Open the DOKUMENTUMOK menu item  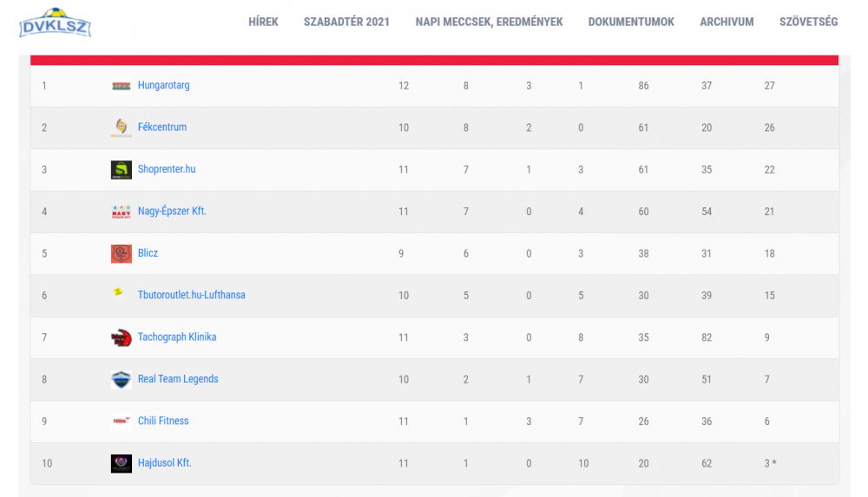pos(631,23)
